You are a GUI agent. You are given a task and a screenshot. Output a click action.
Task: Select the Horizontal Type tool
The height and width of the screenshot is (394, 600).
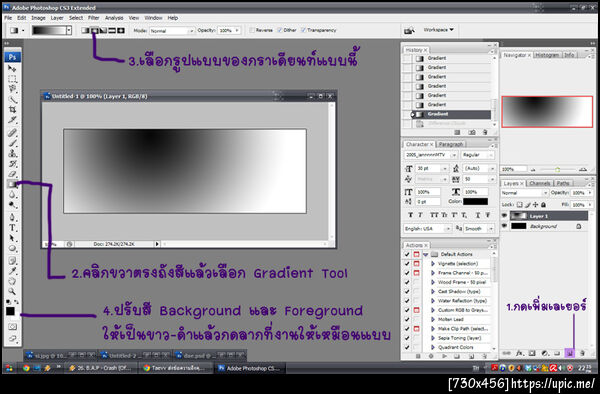(12, 228)
